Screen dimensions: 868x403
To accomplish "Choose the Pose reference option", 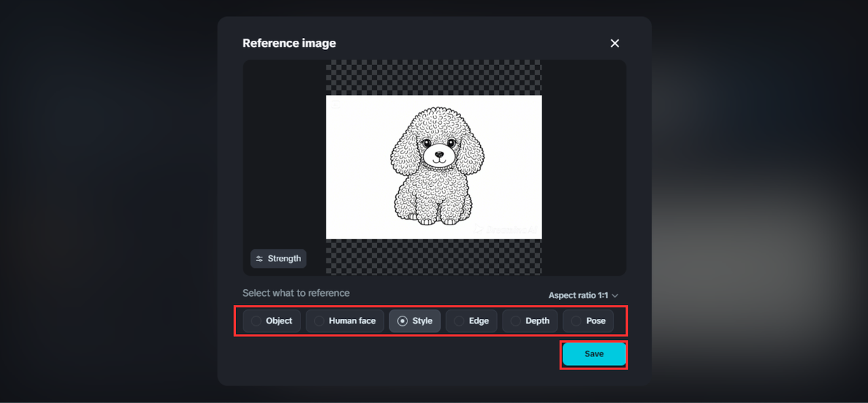I will [x=588, y=321].
